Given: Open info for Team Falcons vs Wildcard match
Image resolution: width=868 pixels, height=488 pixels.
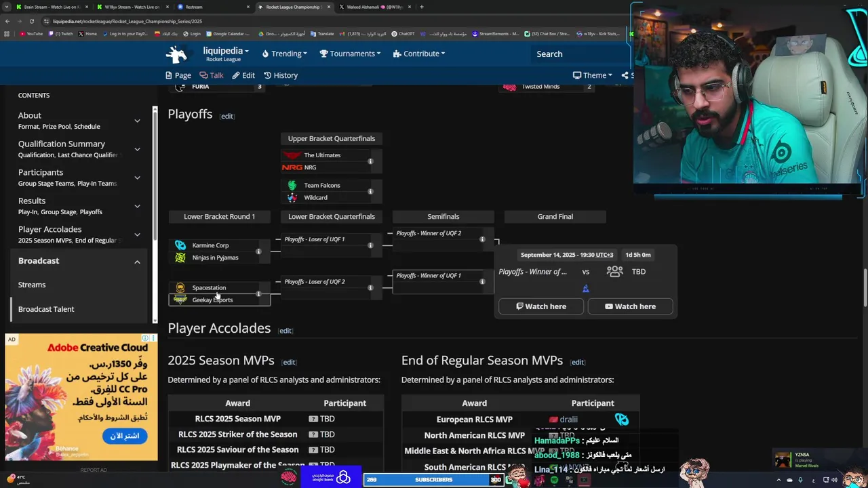Looking at the screenshot, I should 370,191.
